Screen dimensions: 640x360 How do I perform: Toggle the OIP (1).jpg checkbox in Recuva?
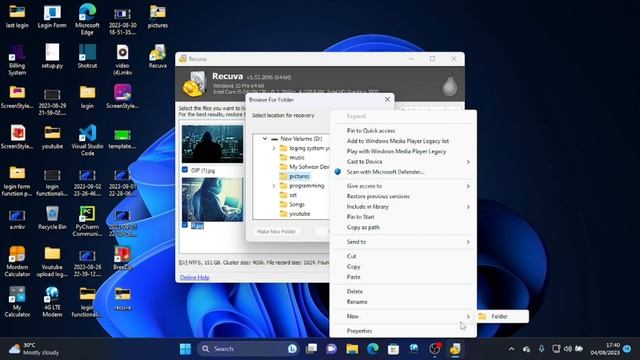click(x=185, y=170)
